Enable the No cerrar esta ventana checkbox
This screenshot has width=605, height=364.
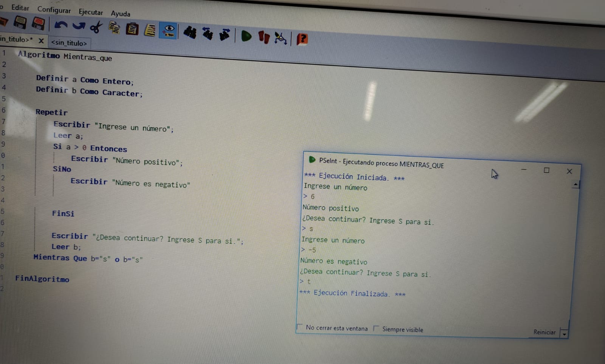coord(300,327)
